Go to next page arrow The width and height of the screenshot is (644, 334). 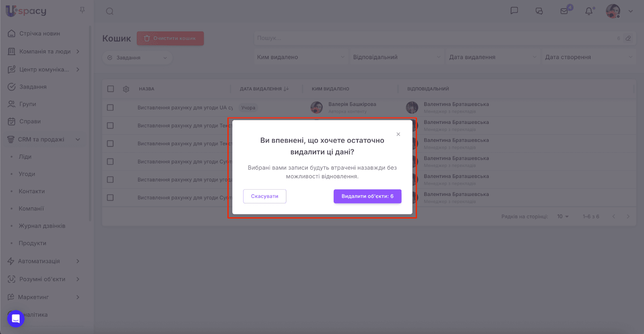click(x=628, y=216)
